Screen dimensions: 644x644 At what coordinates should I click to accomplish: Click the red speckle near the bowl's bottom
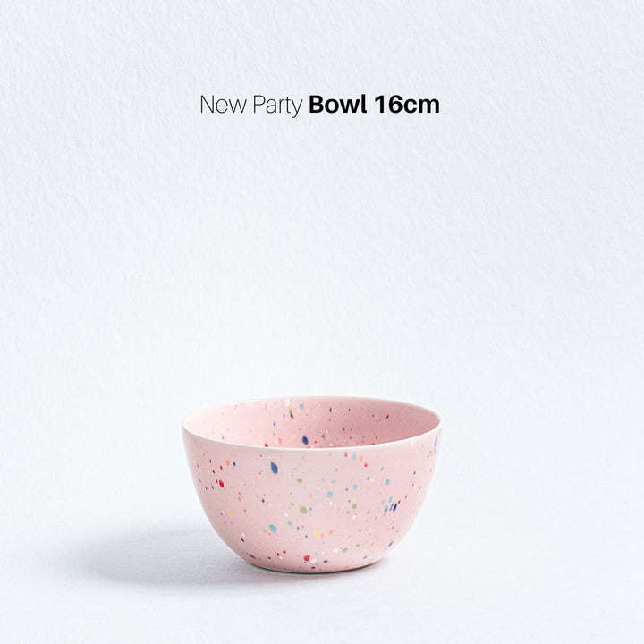(x=307, y=558)
